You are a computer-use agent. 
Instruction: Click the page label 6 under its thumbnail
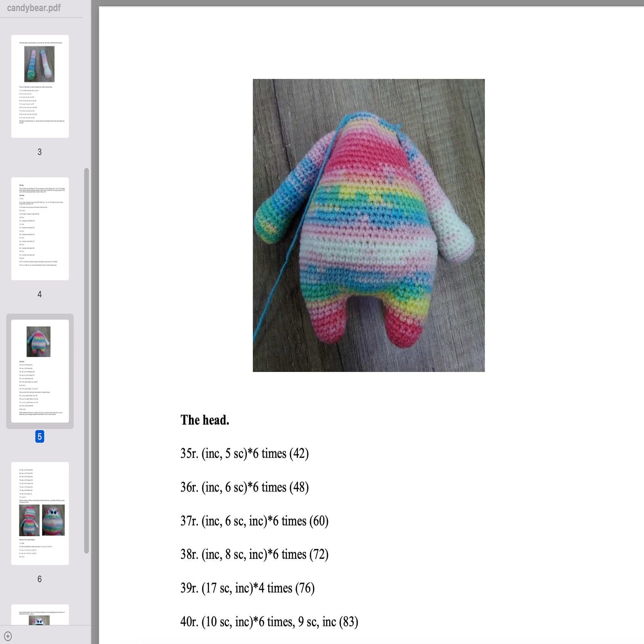[39, 579]
